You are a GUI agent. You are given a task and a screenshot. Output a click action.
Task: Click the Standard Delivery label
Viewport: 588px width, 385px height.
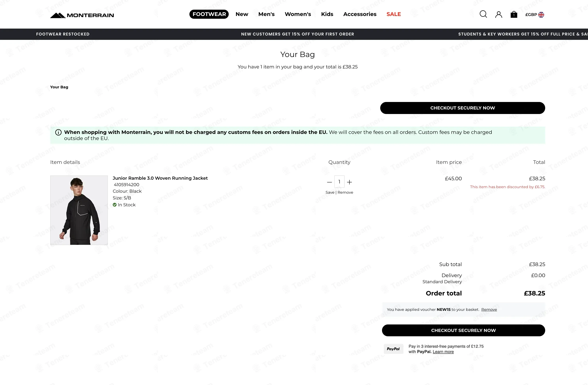(442, 282)
